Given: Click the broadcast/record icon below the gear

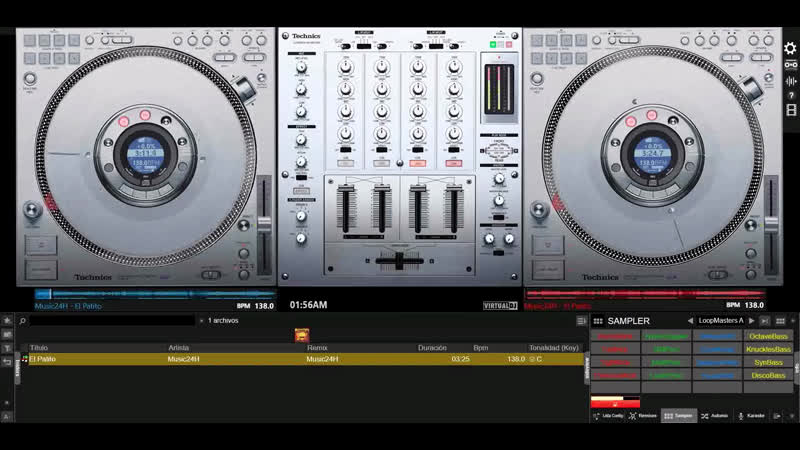Looking at the screenshot, I should click(791, 65).
